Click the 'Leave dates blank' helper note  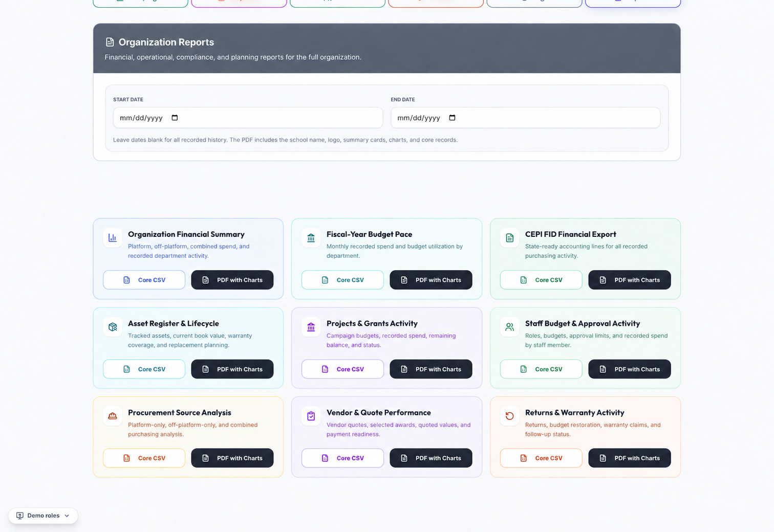point(285,140)
